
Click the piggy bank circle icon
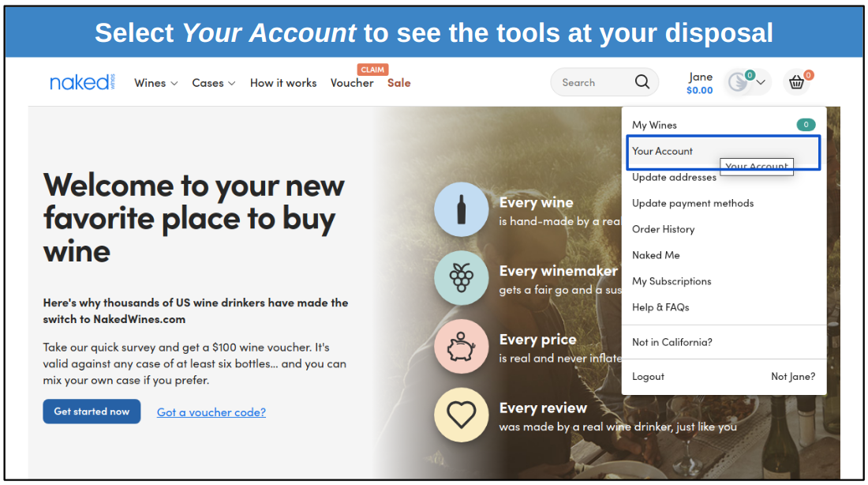(461, 347)
